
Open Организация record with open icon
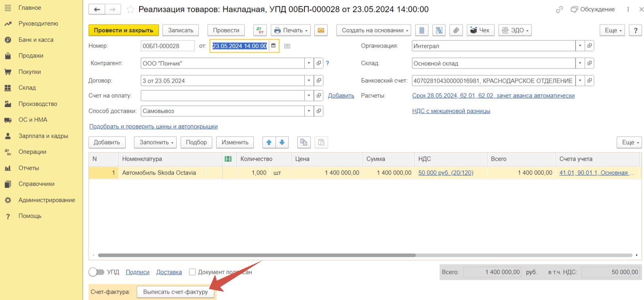pos(589,46)
